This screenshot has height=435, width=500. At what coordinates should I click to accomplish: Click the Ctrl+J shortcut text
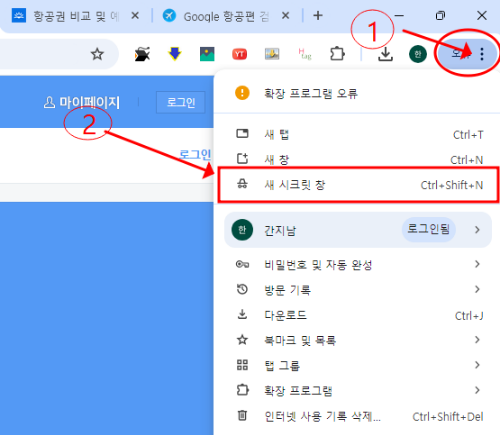(469, 316)
